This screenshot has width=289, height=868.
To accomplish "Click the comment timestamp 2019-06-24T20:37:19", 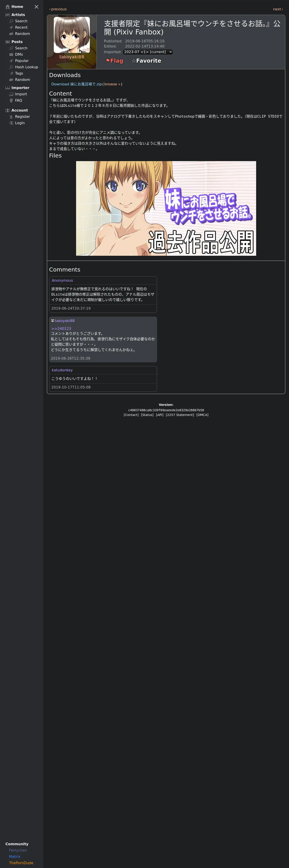I will (x=71, y=308).
